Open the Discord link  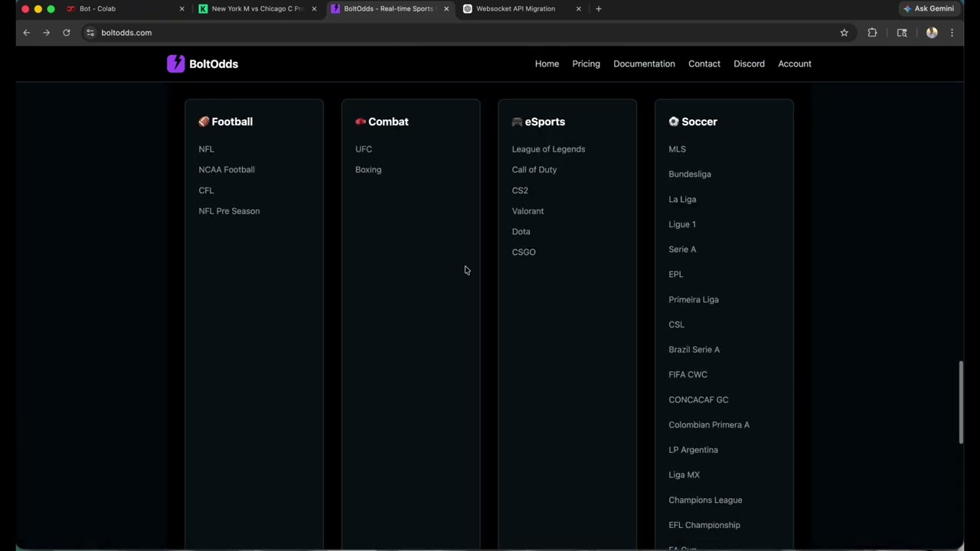tap(749, 64)
